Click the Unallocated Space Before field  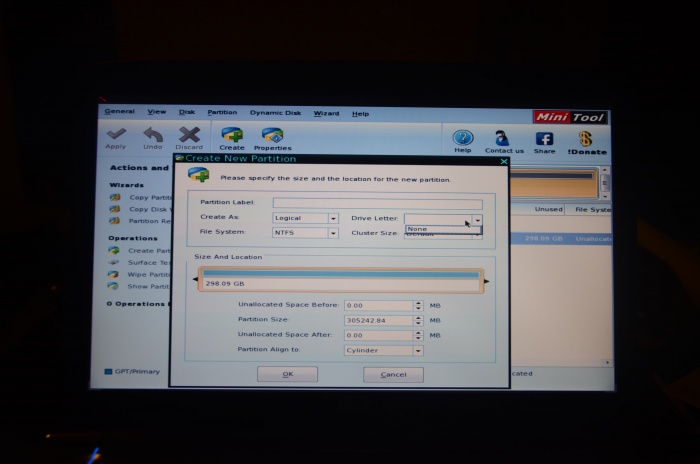[379, 305]
